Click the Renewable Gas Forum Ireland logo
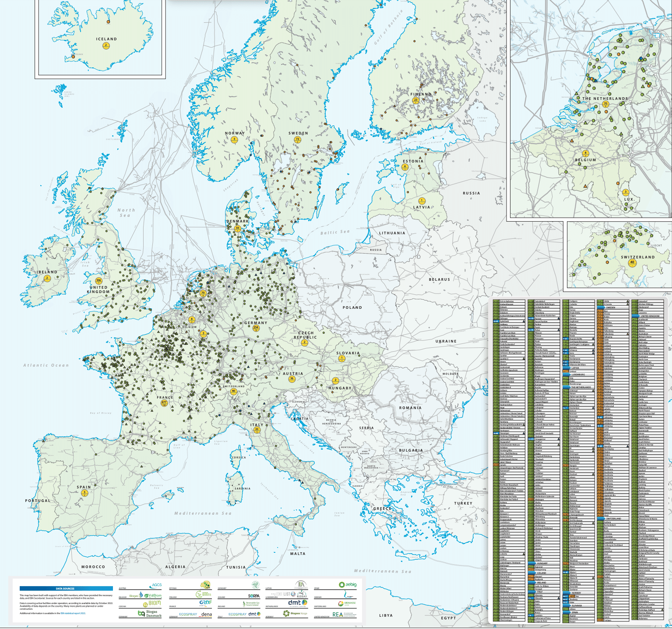 click(x=251, y=604)
